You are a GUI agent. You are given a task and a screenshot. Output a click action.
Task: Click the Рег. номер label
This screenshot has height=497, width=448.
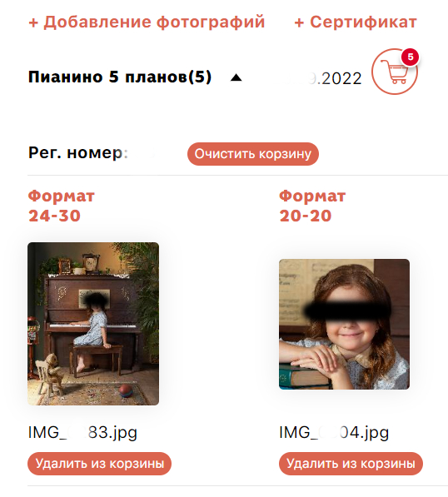tap(78, 153)
